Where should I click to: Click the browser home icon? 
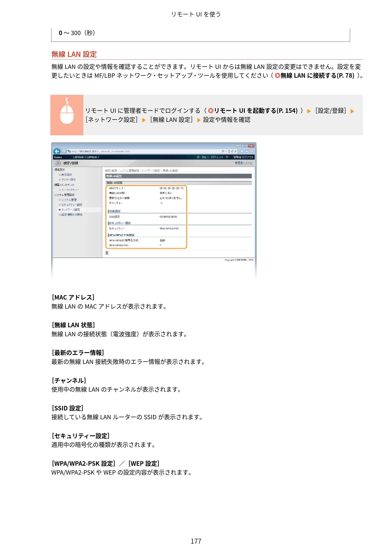click(x=242, y=151)
